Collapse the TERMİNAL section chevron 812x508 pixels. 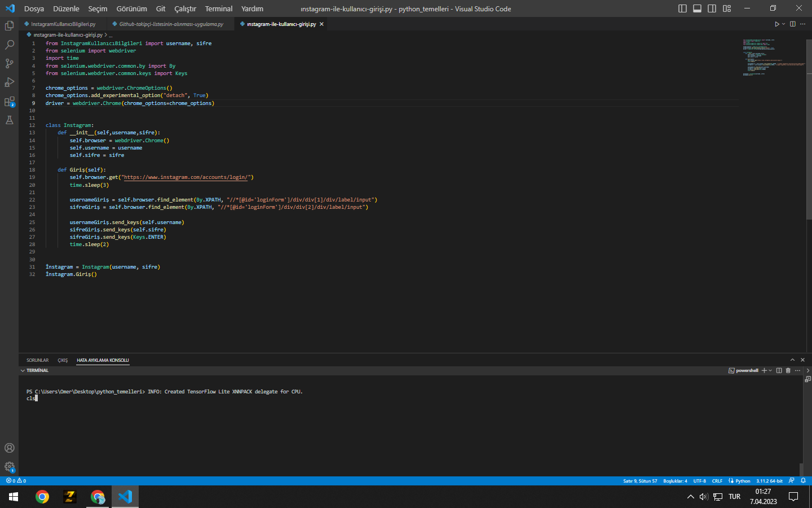tap(23, 371)
